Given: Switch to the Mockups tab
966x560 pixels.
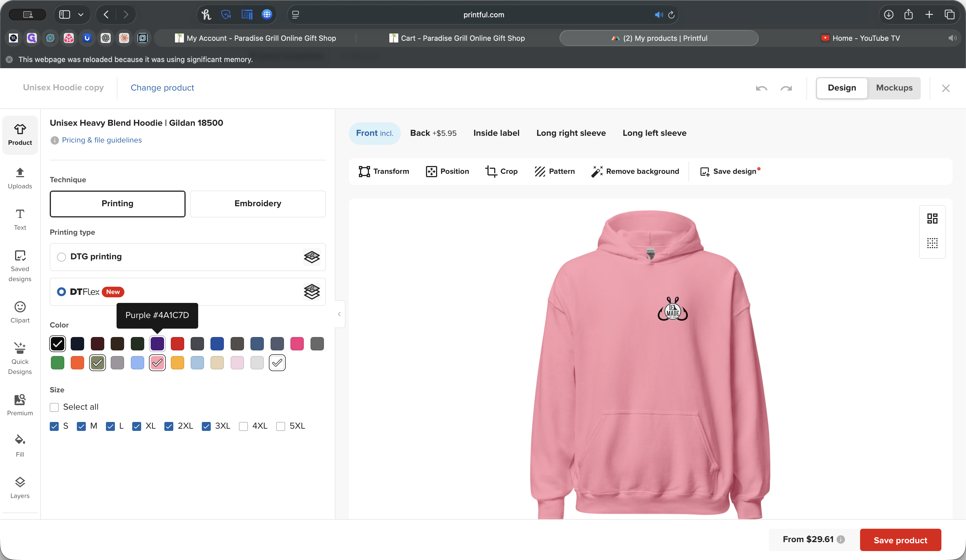Looking at the screenshot, I should click(x=894, y=88).
